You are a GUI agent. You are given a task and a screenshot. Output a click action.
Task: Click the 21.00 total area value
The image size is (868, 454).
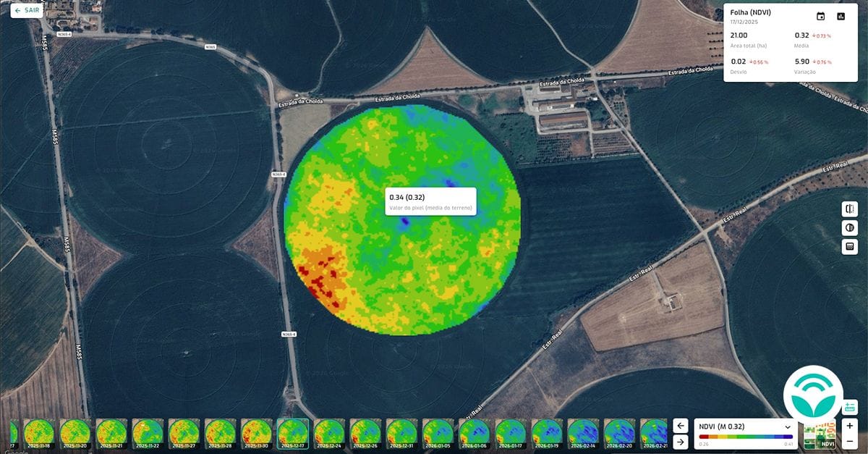pos(739,35)
